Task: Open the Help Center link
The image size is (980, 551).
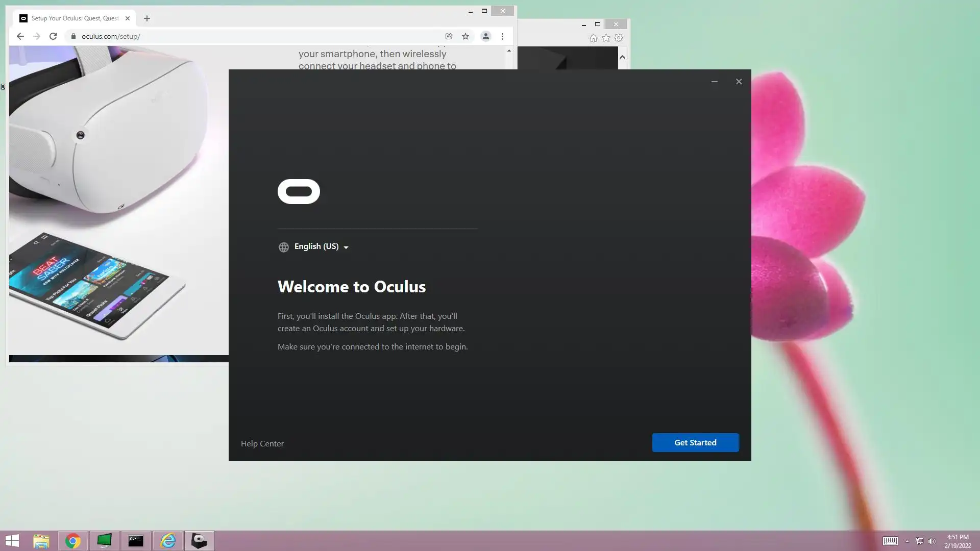Action: [262, 443]
